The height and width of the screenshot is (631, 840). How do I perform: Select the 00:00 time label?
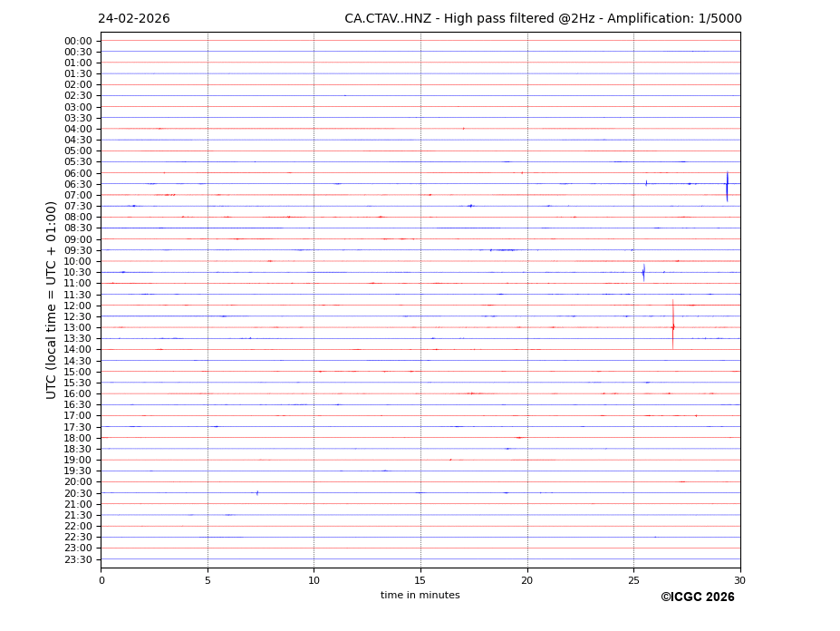78,41
